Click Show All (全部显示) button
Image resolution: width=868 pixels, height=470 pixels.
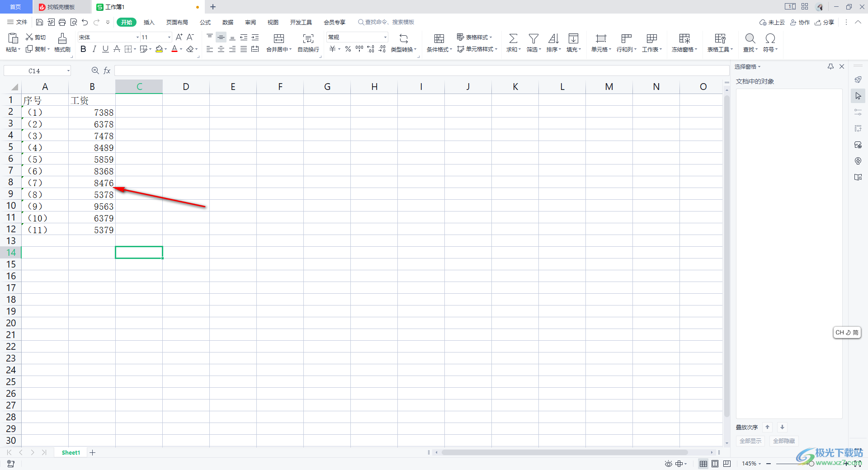point(750,441)
